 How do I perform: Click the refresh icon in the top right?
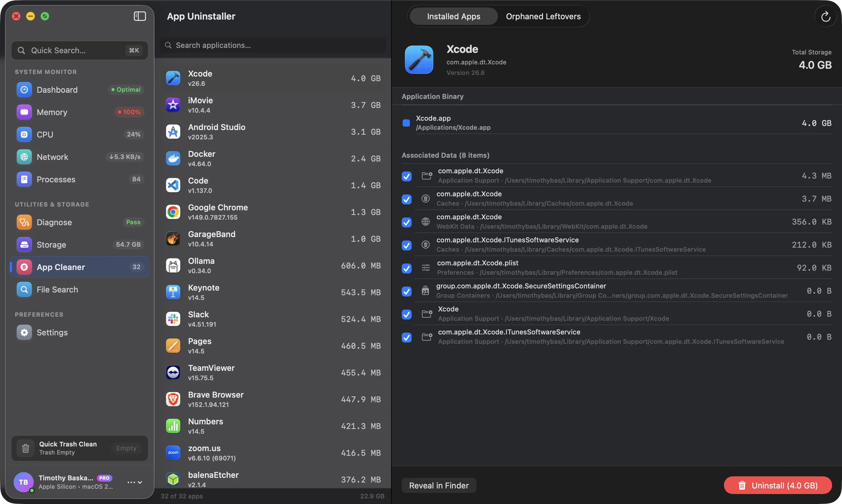(825, 16)
